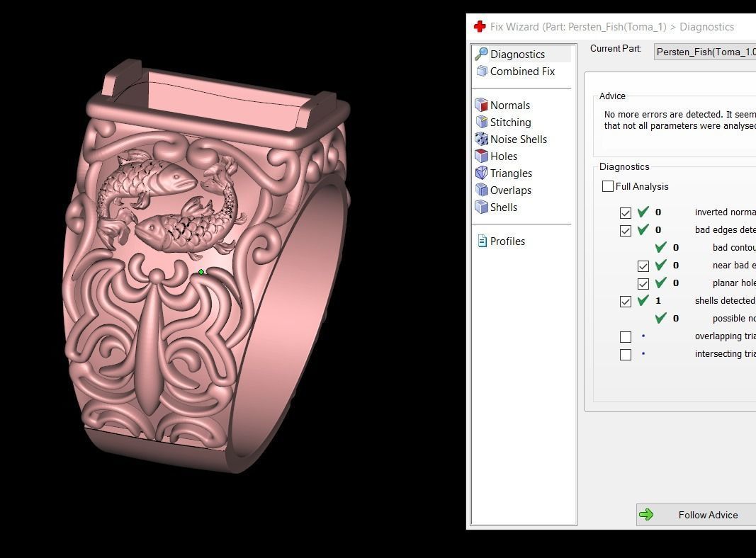Click the Follow Advice button
Screen dimensions: 756x558
coord(696,515)
